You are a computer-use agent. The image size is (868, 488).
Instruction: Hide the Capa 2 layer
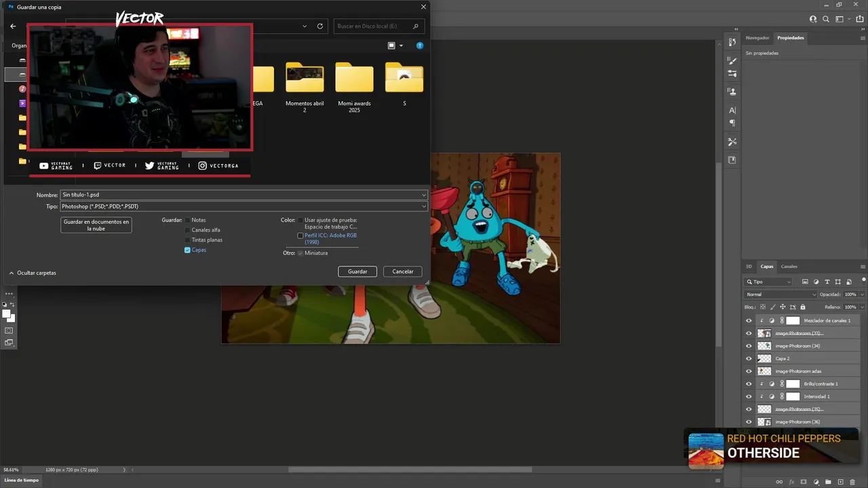click(749, 359)
